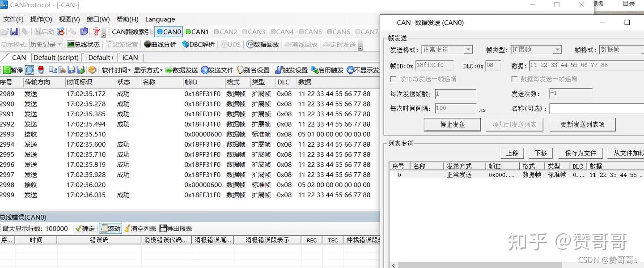644x268 pixels.
Task: Enable the 帧ID每发送一帧递增 checkbox
Action: click(393, 79)
